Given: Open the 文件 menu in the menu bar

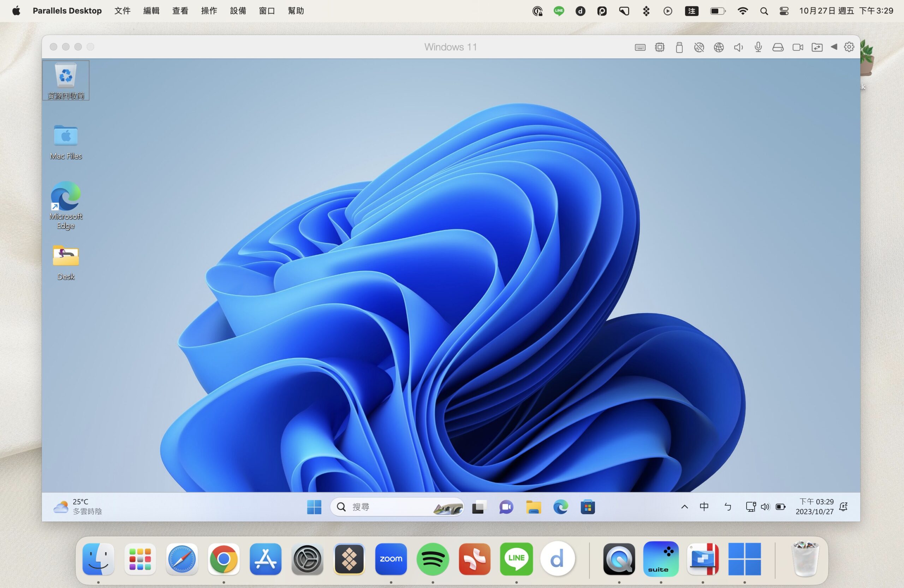Looking at the screenshot, I should click(x=122, y=11).
